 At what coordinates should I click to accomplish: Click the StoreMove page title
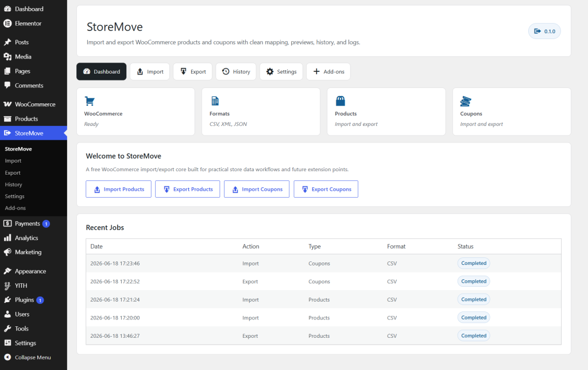(x=115, y=26)
